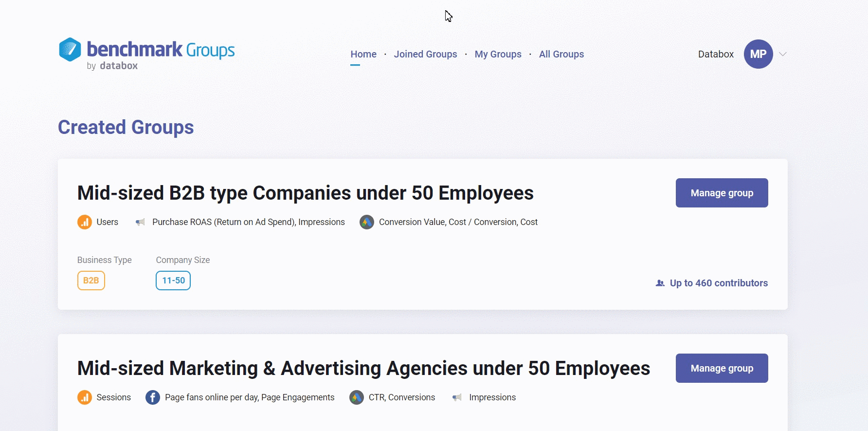
Task: Expand the account dropdown chevron
Action: click(783, 54)
